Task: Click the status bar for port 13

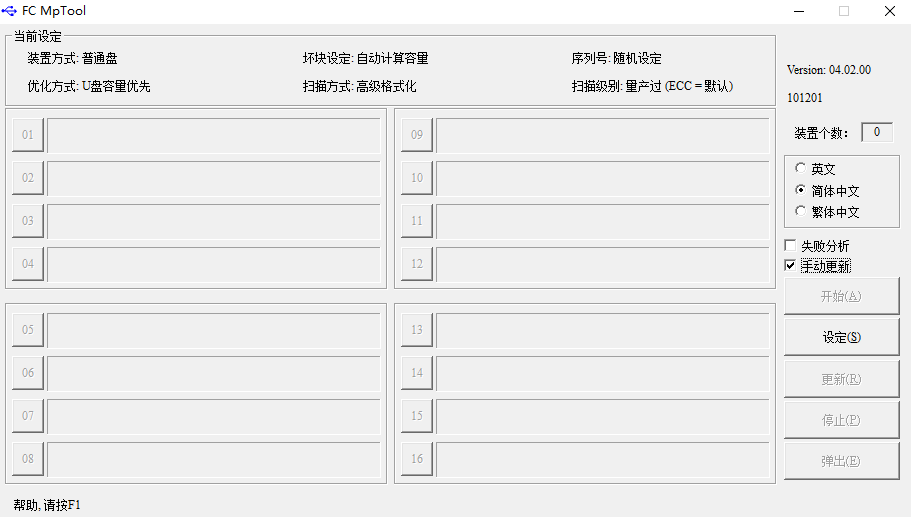Action: 603,330
